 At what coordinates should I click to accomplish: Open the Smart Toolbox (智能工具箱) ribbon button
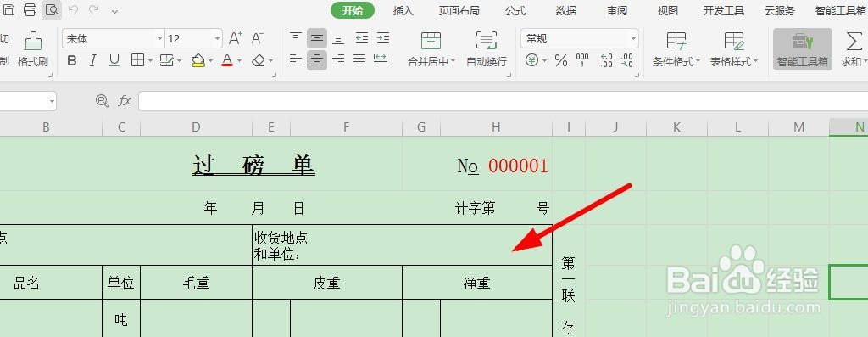pyautogui.click(x=803, y=49)
